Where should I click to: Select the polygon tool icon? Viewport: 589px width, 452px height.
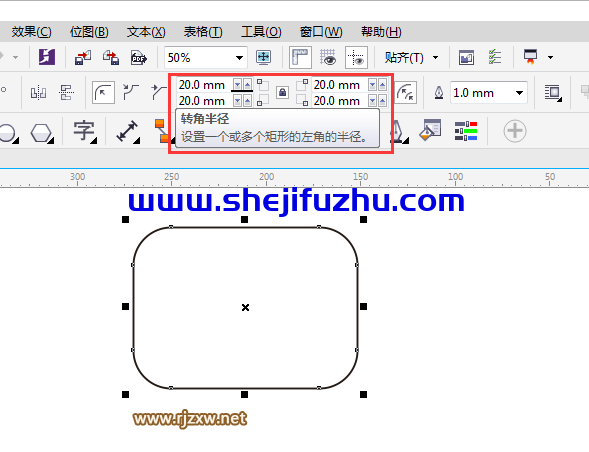coord(41,133)
